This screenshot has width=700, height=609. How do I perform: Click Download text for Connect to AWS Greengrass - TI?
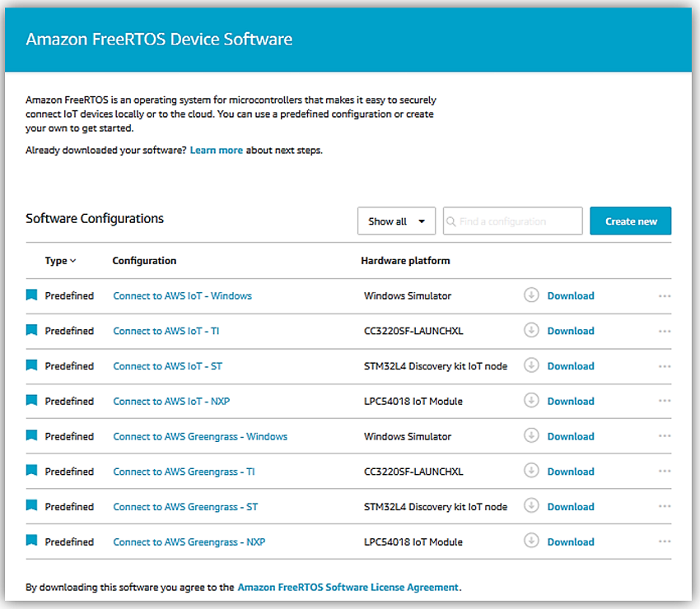pyautogui.click(x=570, y=472)
